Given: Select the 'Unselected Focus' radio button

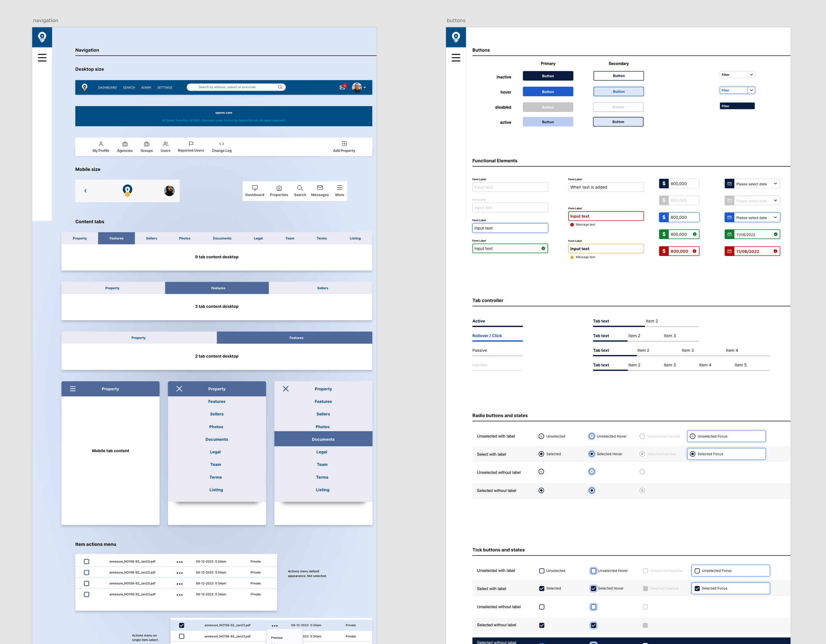Looking at the screenshot, I should tap(693, 436).
